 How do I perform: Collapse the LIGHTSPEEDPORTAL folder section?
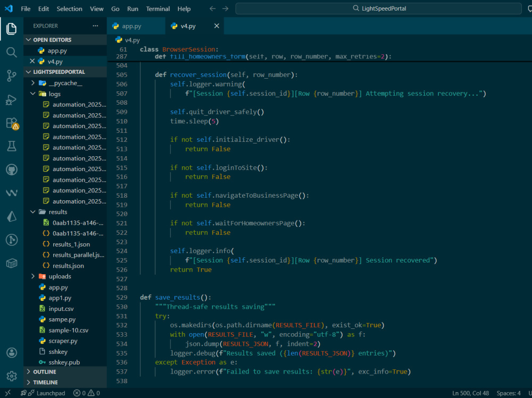(x=65, y=72)
